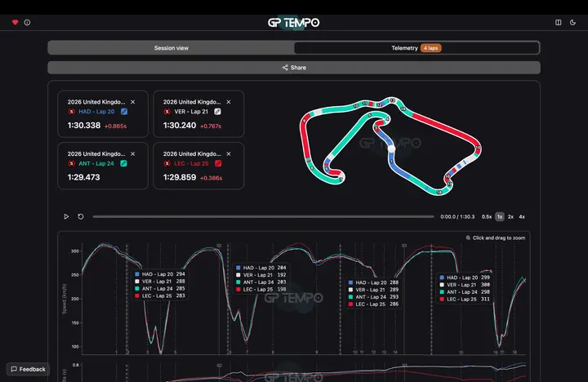Open HAD Lap 20 blue color swatch

point(124,111)
